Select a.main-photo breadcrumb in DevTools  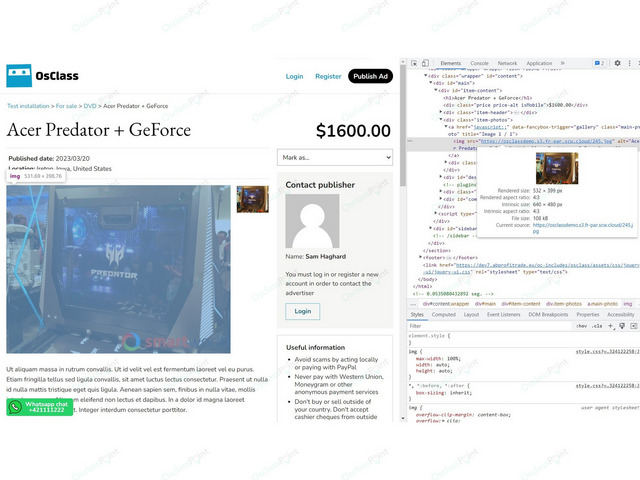point(602,304)
